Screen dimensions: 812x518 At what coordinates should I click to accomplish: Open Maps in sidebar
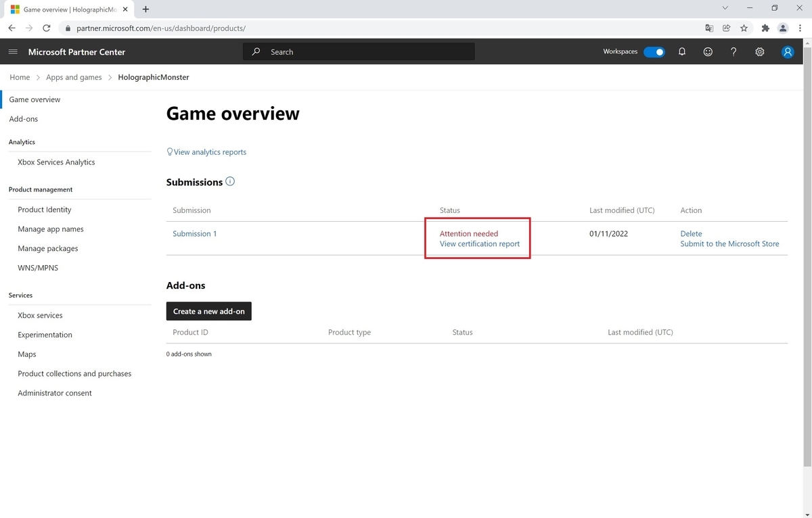pyautogui.click(x=27, y=354)
